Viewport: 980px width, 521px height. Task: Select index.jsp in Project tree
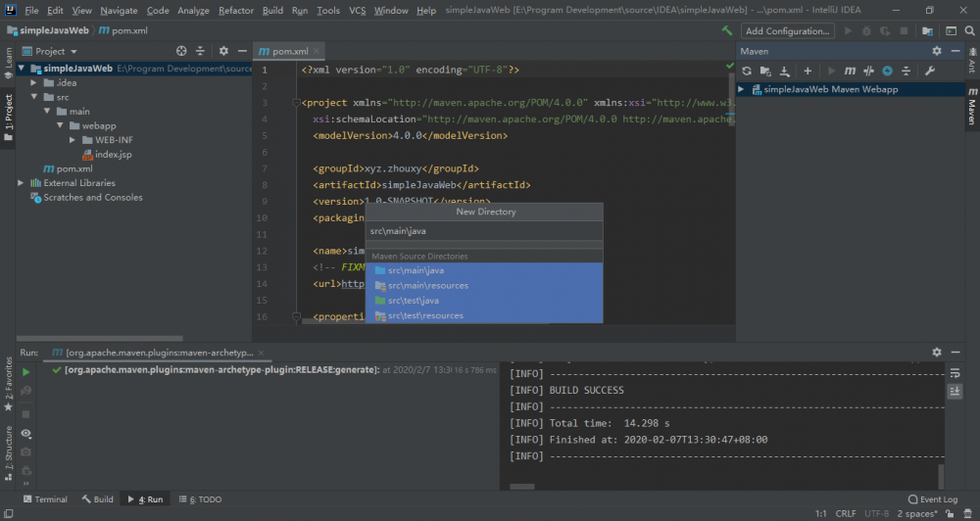tap(107, 155)
